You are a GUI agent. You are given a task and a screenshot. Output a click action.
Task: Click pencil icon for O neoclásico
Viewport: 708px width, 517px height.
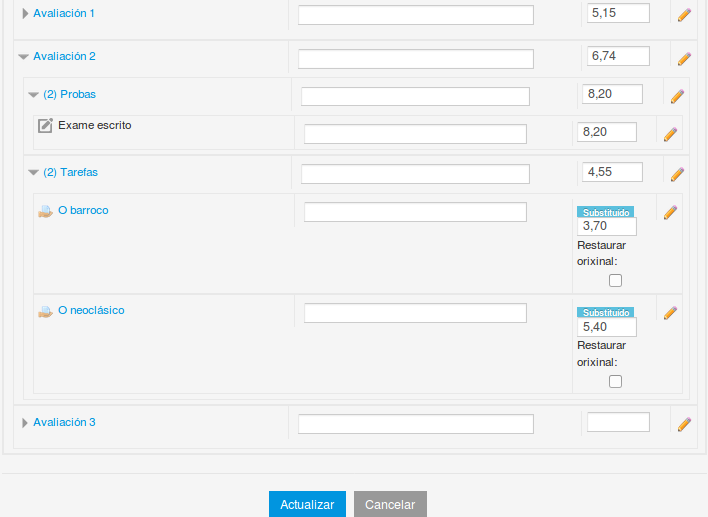coord(671,312)
